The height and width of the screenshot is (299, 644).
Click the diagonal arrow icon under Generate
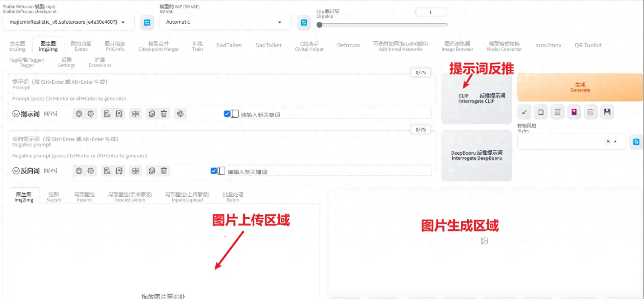pyautogui.click(x=524, y=112)
